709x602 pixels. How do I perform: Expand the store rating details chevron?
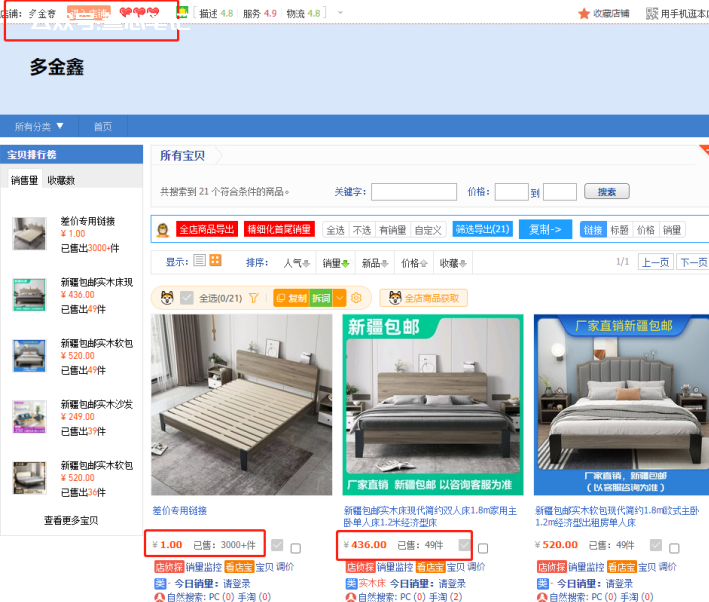click(340, 13)
